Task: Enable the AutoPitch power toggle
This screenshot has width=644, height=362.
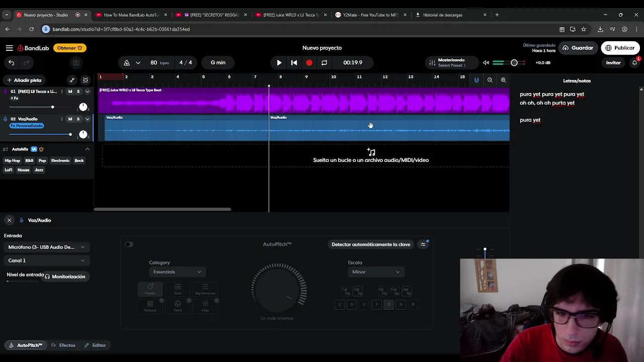Action: pyautogui.click(x=129, y=244)
